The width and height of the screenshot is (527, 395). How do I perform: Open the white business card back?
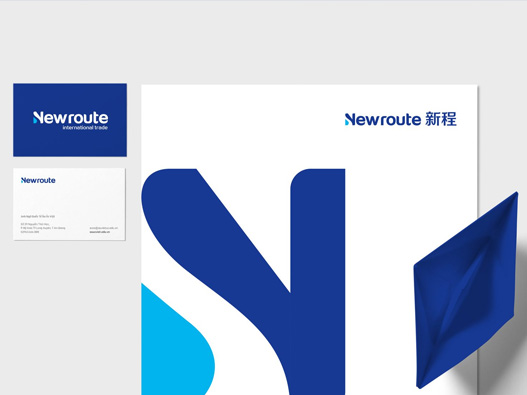69,204
